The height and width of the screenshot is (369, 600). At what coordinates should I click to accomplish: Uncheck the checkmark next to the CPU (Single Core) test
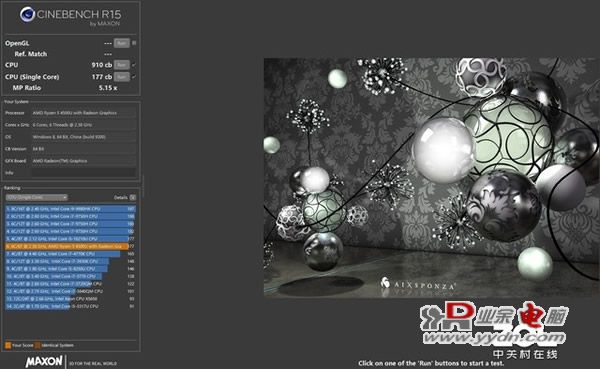coord(134,77)
